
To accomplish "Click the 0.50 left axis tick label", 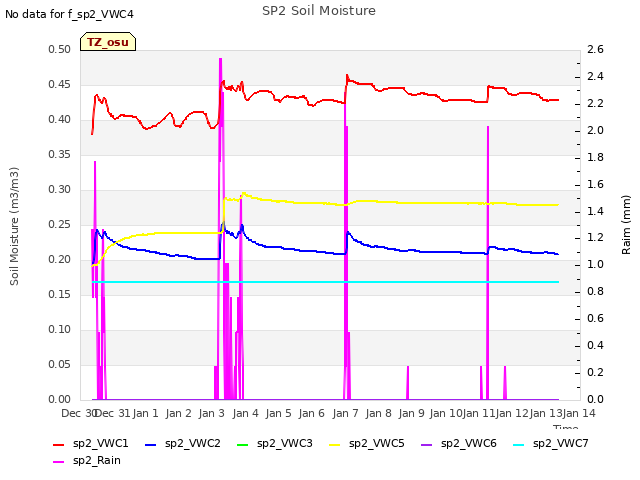I will click(60, 49).
